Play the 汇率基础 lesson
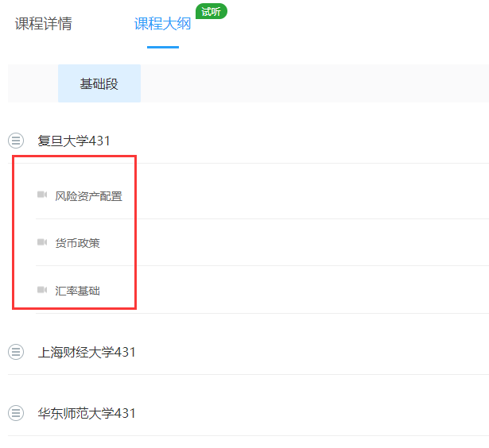Viewport: 489px width, 448px height. click(78, 291)
